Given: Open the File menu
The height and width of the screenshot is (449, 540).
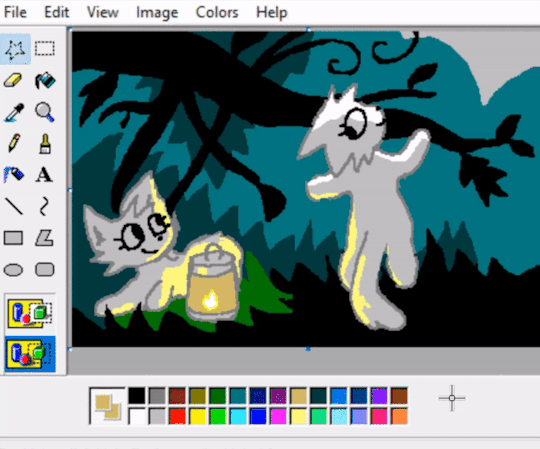Looking at the screenshot, I should [15, 13].
